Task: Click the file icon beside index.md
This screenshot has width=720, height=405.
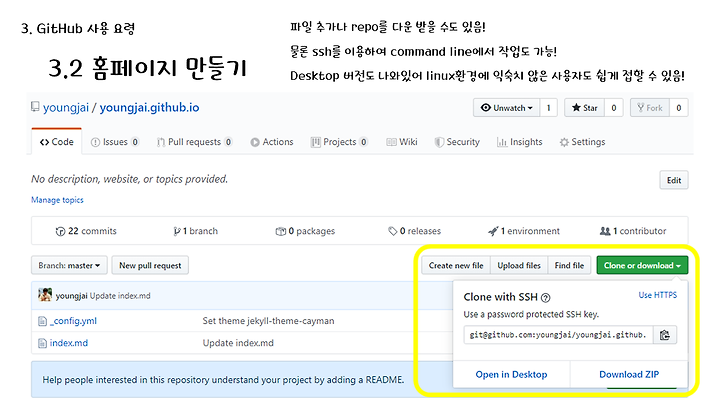Action: [42, 343]
